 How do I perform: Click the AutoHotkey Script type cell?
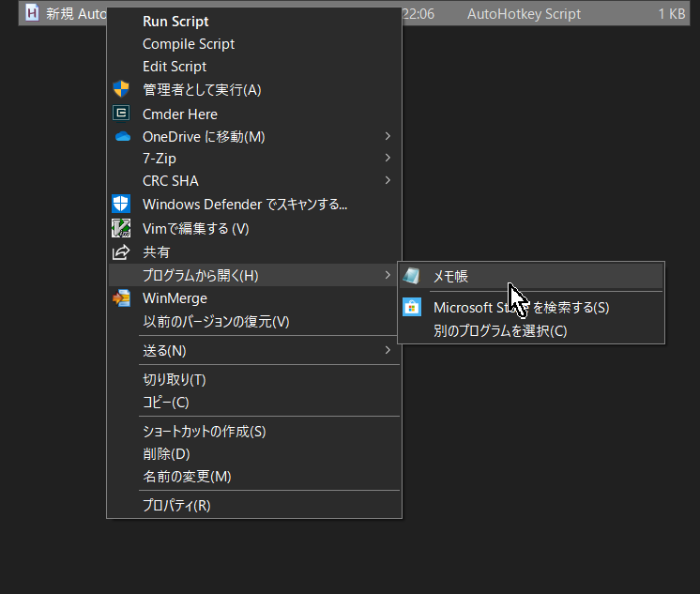(x=524, y=14)
